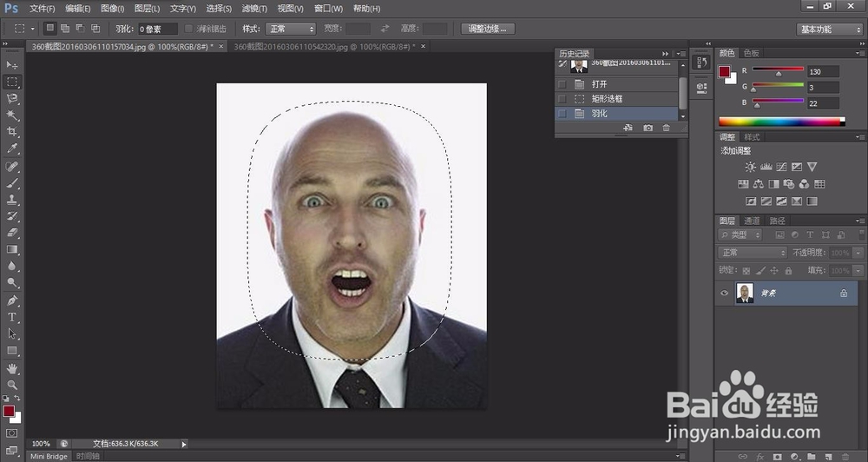Screen dimensions: 868x462
Task: Select the Healing Brush tool
Action: (x=11, y=166)
